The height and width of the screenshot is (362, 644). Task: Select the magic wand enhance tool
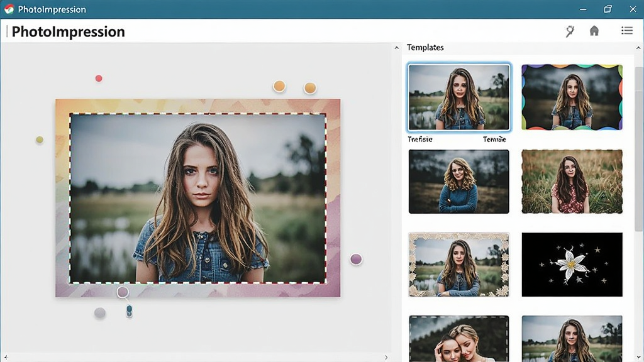(x=570, y=31)
